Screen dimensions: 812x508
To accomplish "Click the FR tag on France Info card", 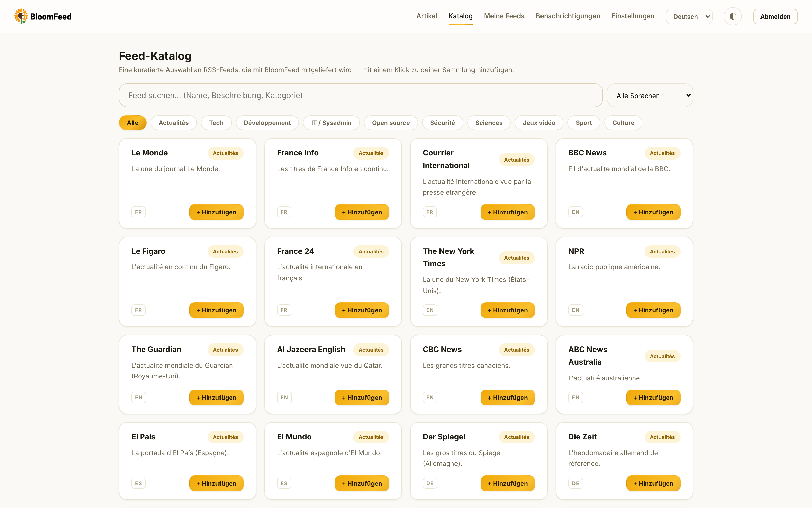I will 284,212.
